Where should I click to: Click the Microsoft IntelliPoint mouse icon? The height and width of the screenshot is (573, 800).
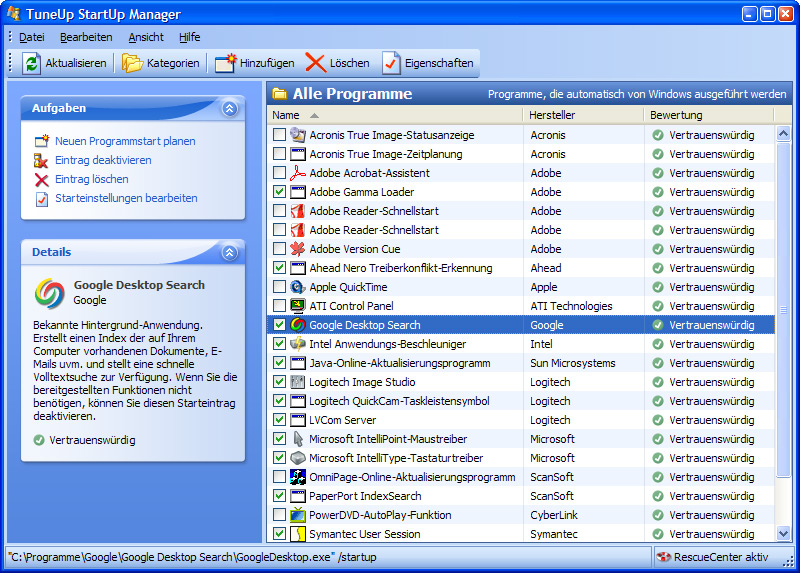coord(297,439)
